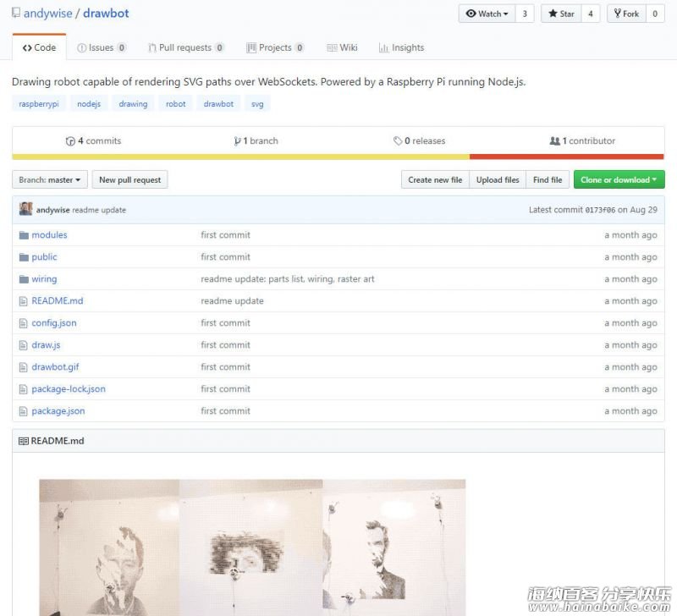Expand the Clone or download menu
Screen dimensions: 677x616
click(619, 179)
